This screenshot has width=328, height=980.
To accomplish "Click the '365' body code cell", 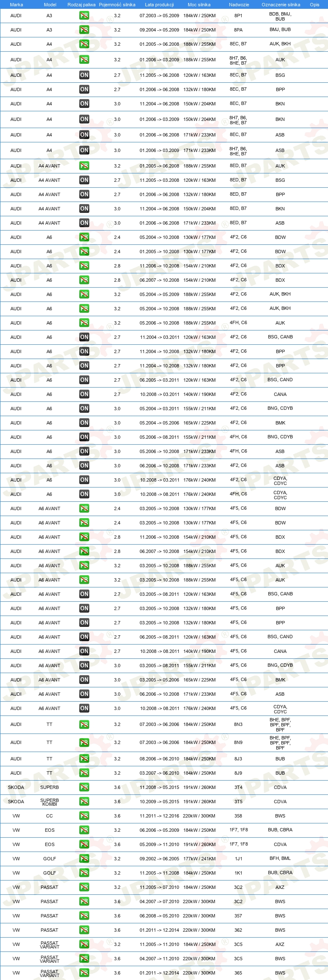I will [238, 973].
